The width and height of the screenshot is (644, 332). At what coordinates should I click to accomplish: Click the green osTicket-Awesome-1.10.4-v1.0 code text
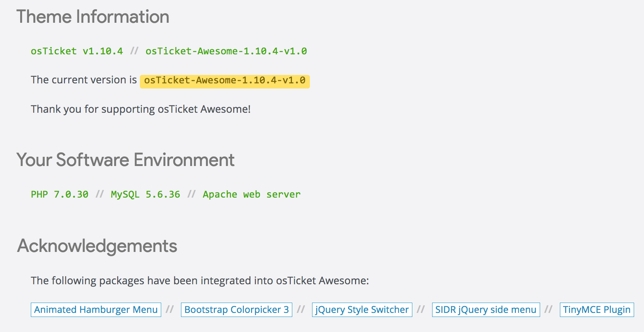226,51
